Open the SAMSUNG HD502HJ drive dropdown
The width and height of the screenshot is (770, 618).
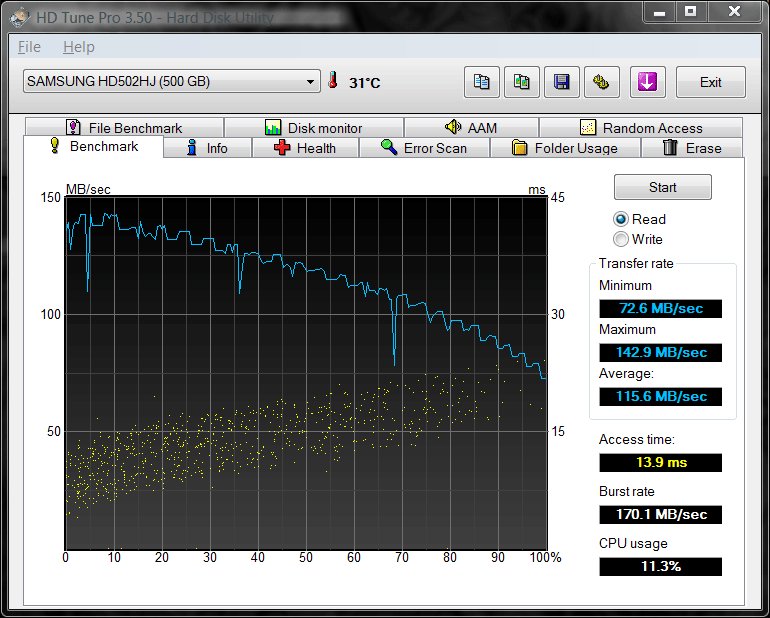(171, 81)
